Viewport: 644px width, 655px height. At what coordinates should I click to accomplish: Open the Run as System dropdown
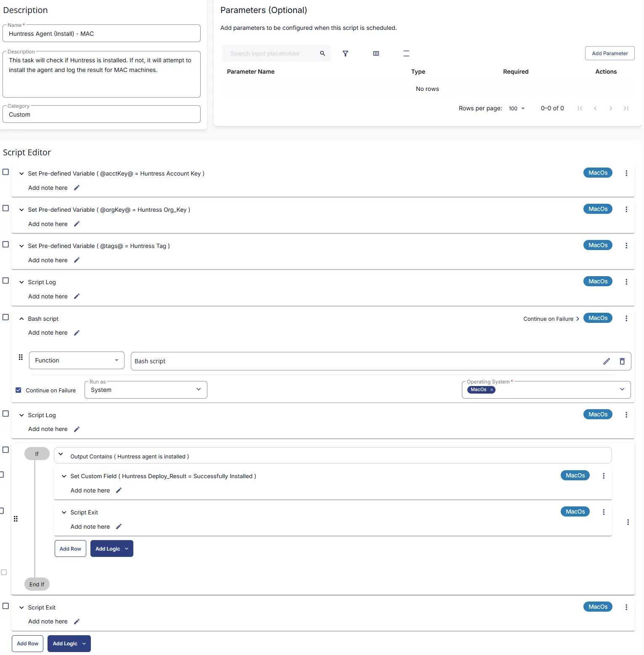(x=146, y=390)
